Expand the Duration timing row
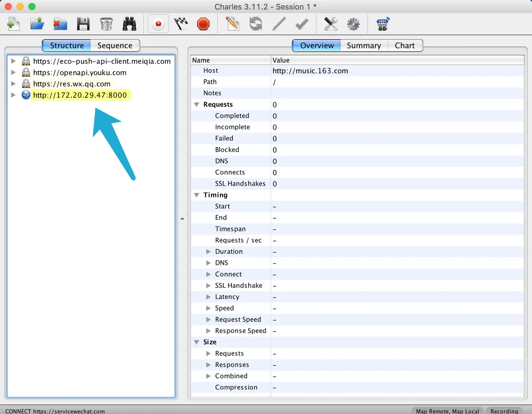The height and width of the screenshot is (414, 532). tap(208, 252)
